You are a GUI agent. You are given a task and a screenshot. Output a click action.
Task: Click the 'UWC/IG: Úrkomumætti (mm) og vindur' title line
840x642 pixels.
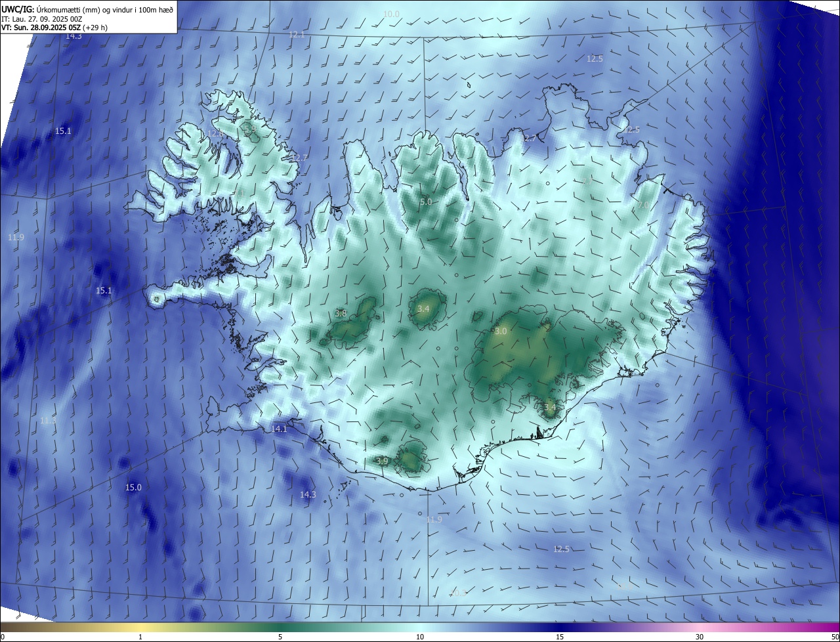coord(88,9)
